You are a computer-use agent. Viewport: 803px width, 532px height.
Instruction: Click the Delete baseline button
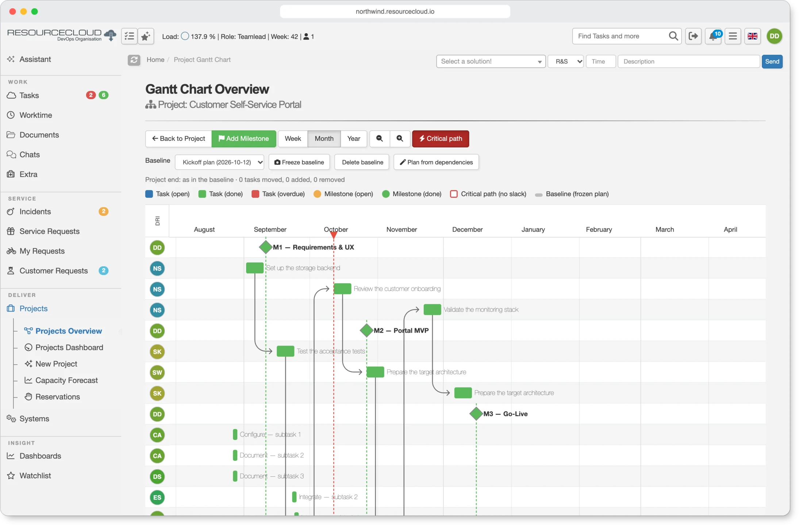click(362, 162)
